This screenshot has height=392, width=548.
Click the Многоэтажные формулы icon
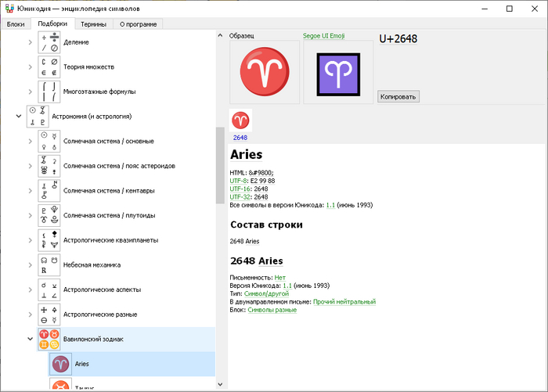pyautogui.click(x=49, y=92)
